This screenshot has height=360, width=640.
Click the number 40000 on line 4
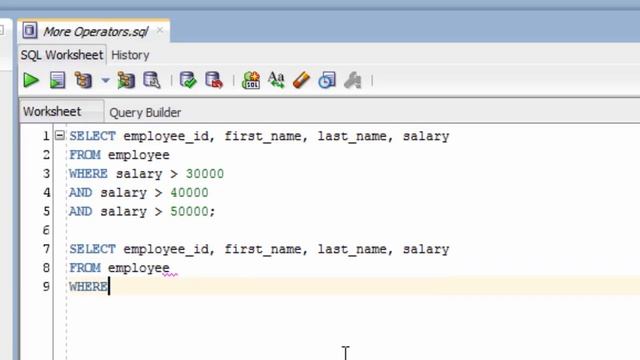189,192
